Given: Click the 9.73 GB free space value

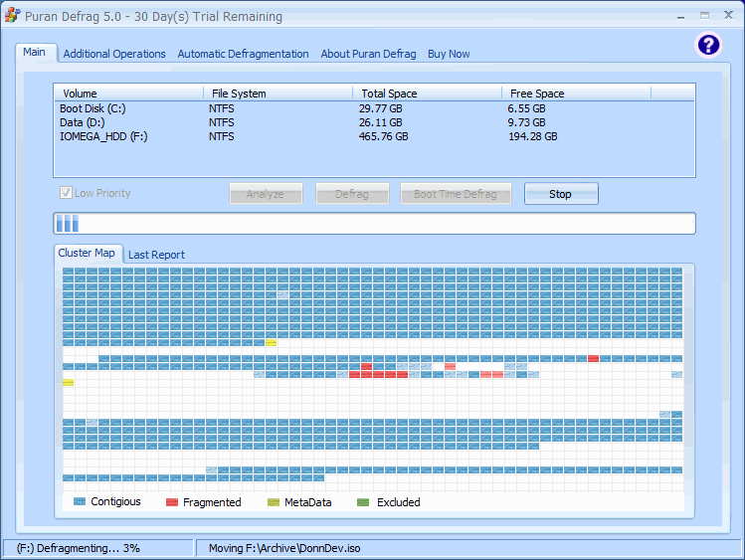Looking at the screenshot, I should click(x=526, y=122).
